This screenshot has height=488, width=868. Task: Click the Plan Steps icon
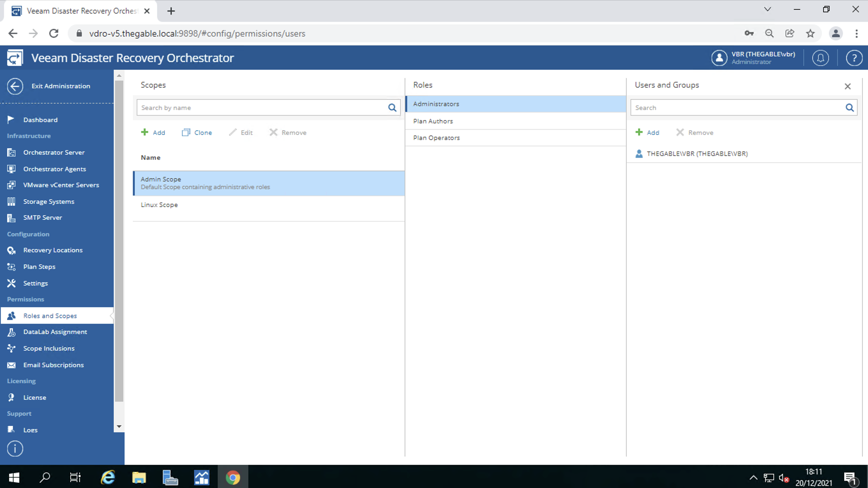click(11, 267)
